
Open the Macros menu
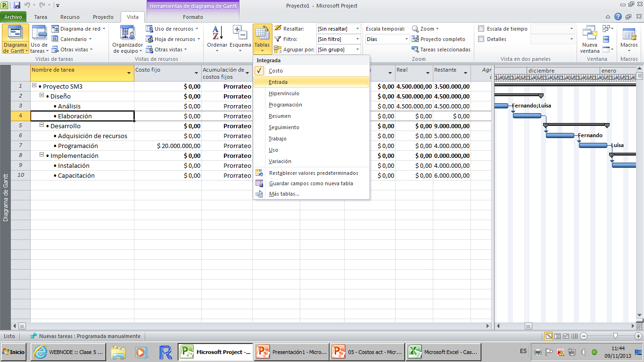tap(629, 39)
